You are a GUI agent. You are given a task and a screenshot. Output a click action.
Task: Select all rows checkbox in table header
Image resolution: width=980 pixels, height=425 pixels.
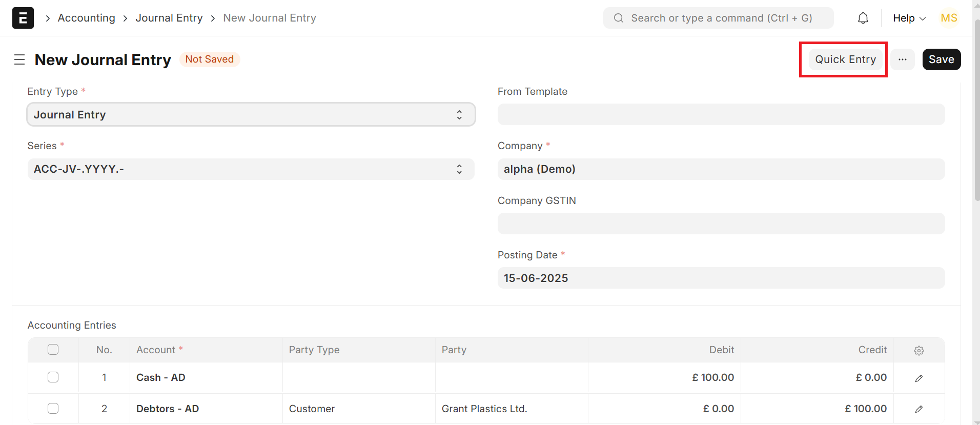[53, 350]
